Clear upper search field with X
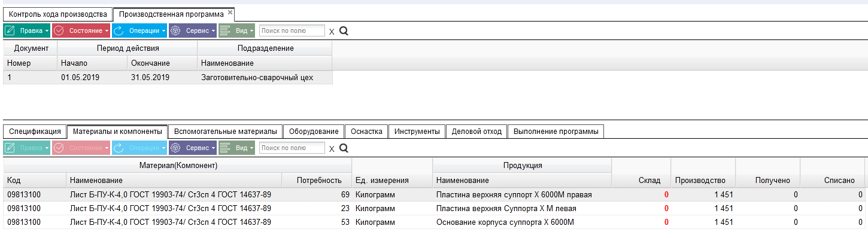Screen dimensions: 868x238 332,31
